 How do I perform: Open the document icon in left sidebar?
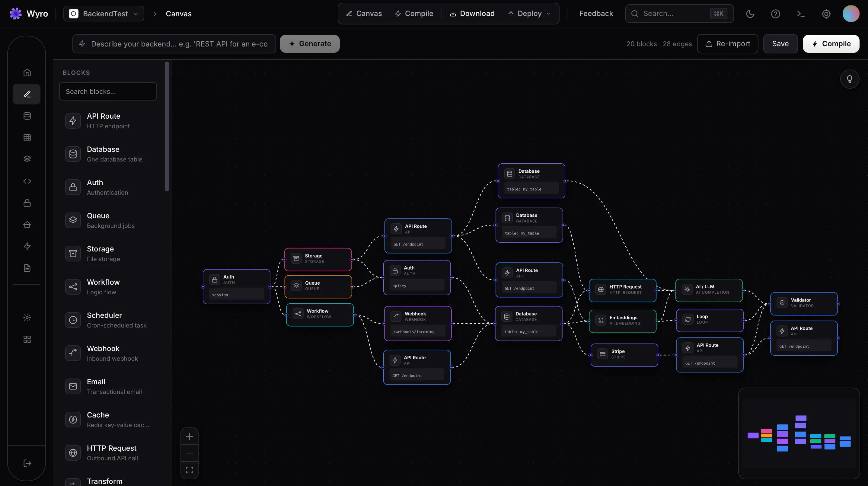(27, 268)
